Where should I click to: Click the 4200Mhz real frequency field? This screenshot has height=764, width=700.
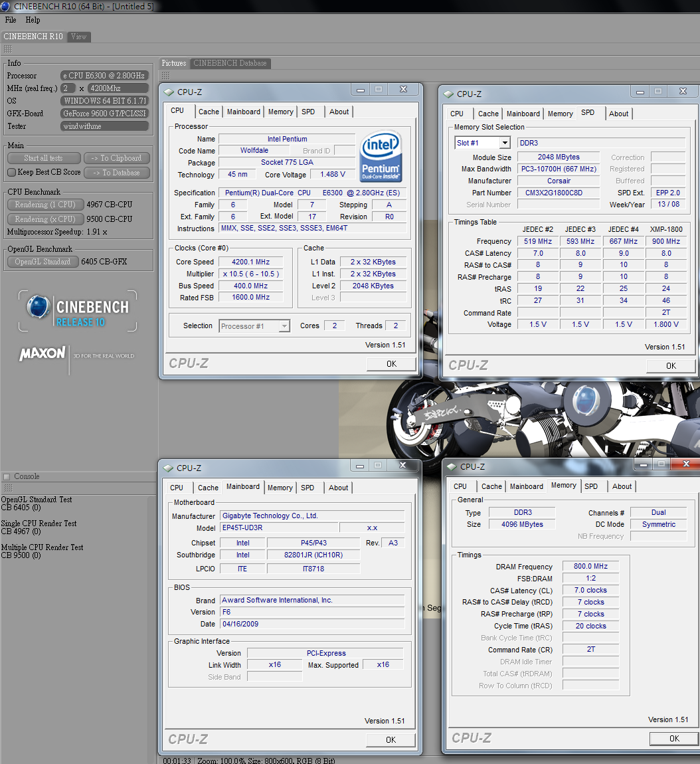point(118,88)
